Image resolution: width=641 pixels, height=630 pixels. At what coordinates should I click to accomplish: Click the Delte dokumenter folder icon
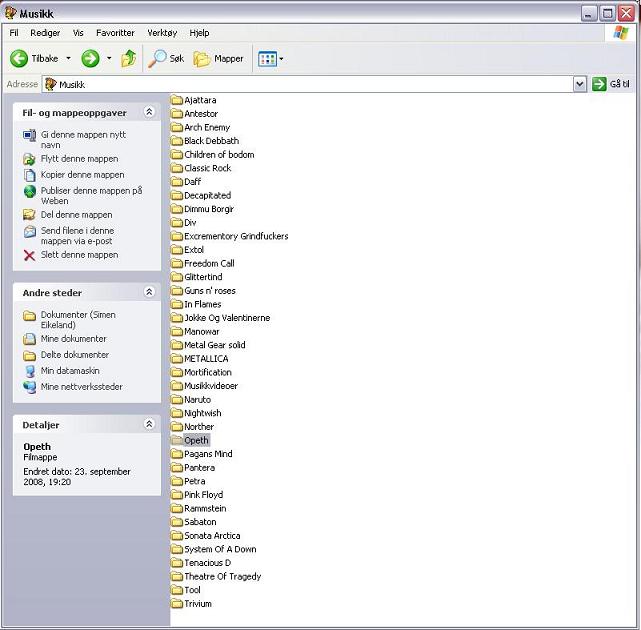[x=29, y=355]
